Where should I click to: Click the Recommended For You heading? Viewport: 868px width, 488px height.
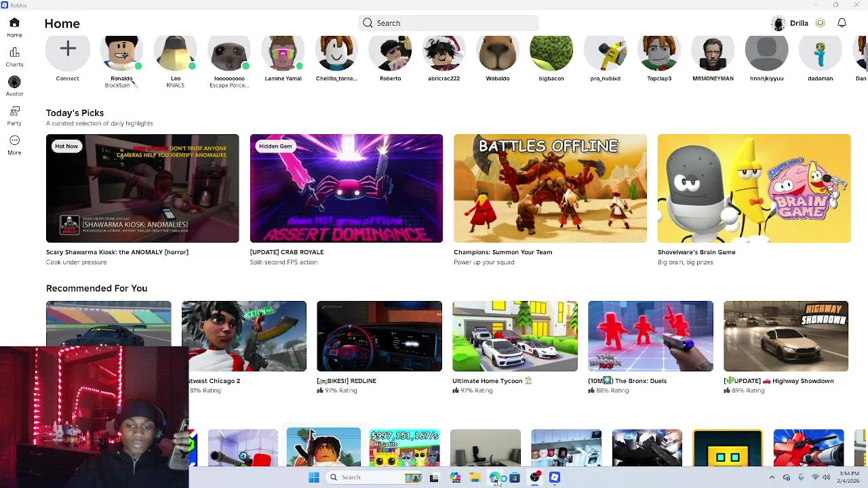[x=96, y=289]
